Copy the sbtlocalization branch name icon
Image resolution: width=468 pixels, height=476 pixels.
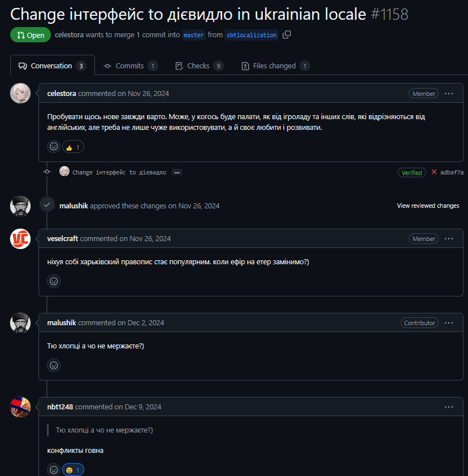(287, 35)
